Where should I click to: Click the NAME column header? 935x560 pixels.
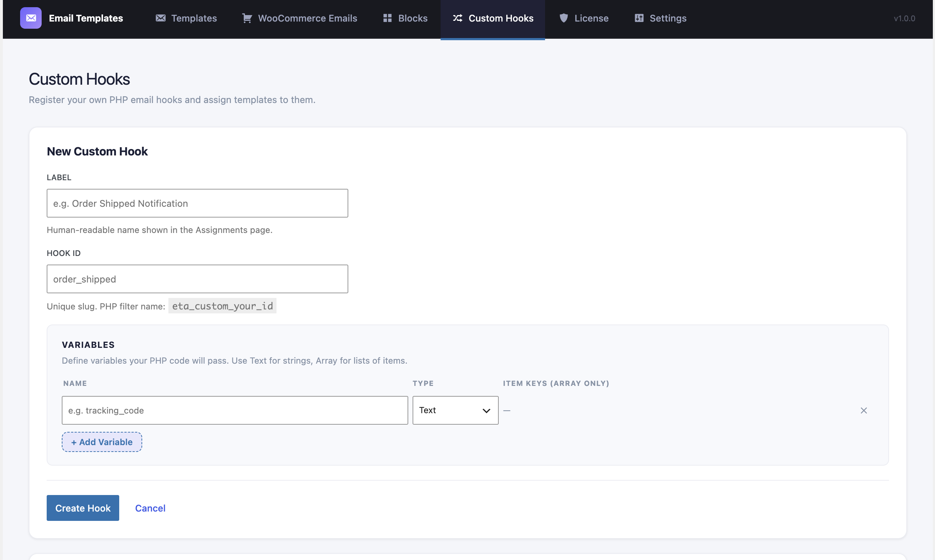[x=75, y=383]
